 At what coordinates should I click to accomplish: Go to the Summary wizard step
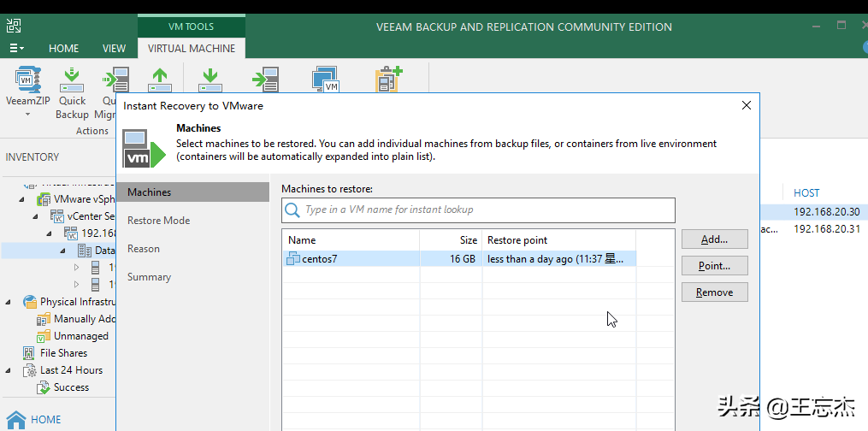pos(149,276)
